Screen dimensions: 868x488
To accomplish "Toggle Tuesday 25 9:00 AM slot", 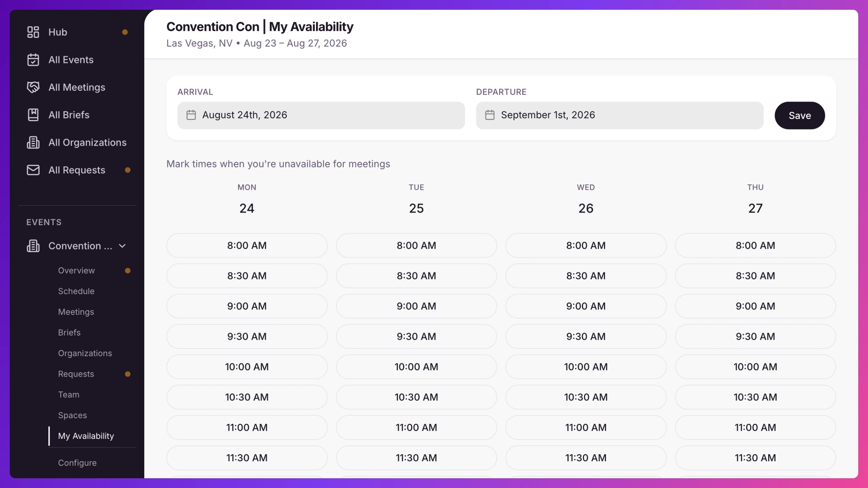I will 416,306.
